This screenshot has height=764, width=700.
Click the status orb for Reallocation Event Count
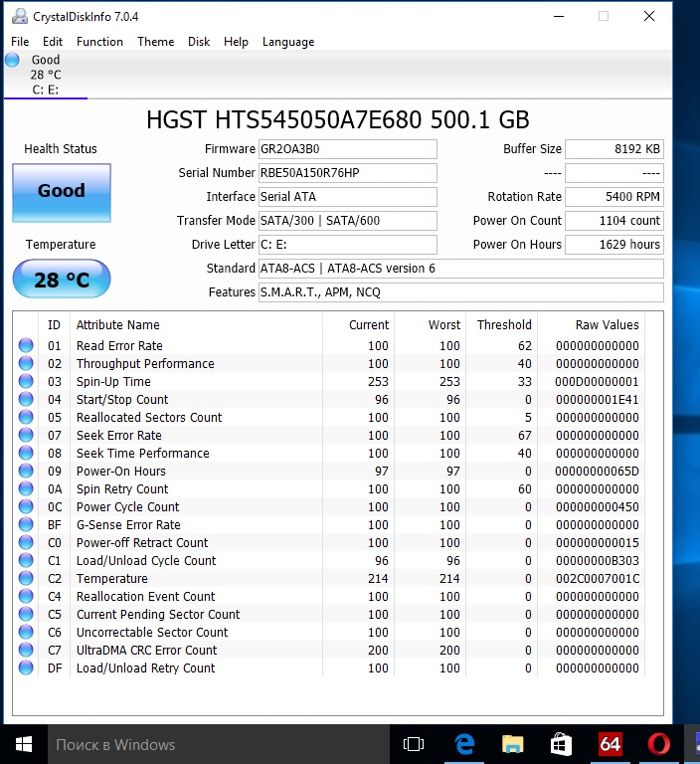click(x=26, y=597)
